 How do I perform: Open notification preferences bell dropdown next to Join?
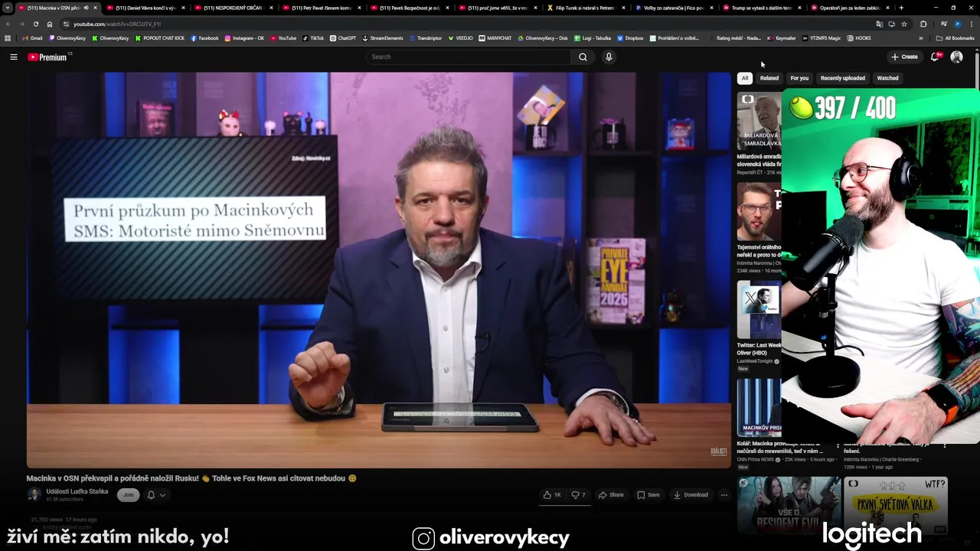click(x=156, y=495)
